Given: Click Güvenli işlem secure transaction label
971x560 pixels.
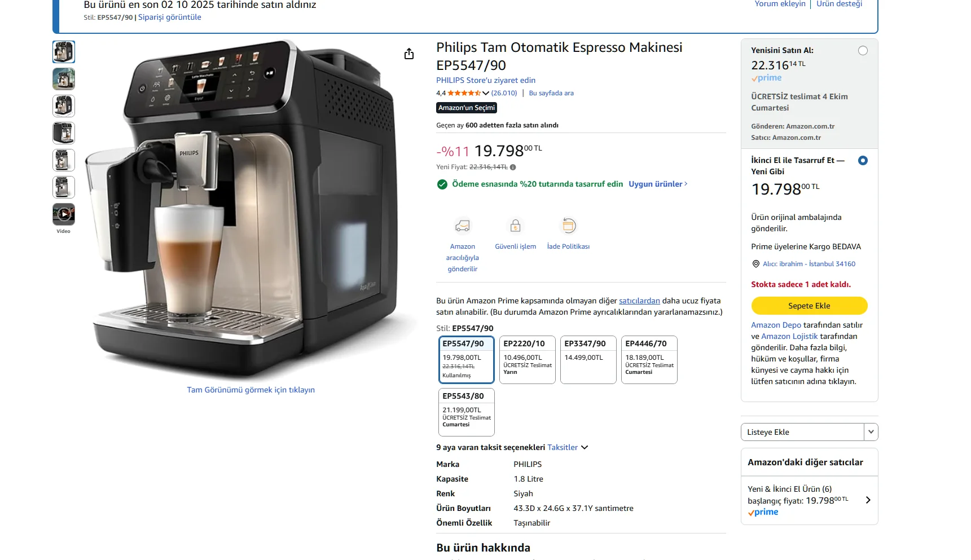Looking at the screenshot, I should tap(515, 246).
